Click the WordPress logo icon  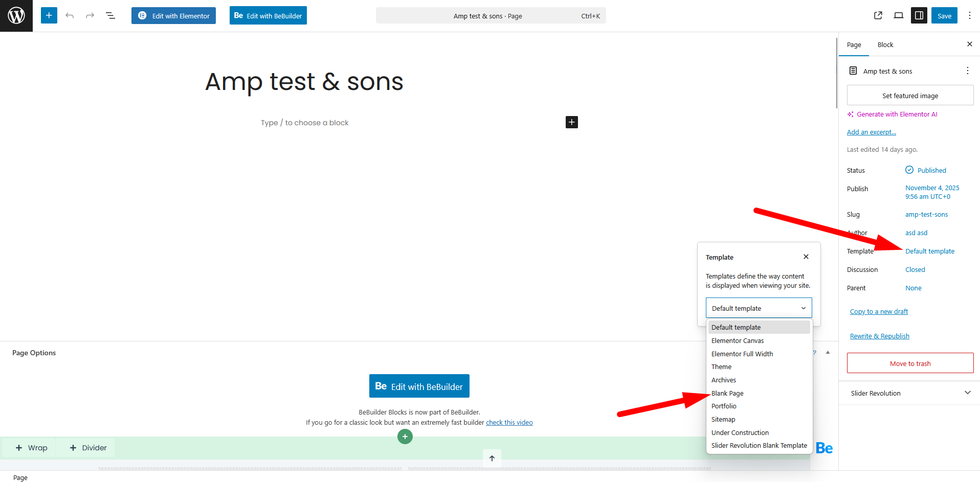point(16,16)
